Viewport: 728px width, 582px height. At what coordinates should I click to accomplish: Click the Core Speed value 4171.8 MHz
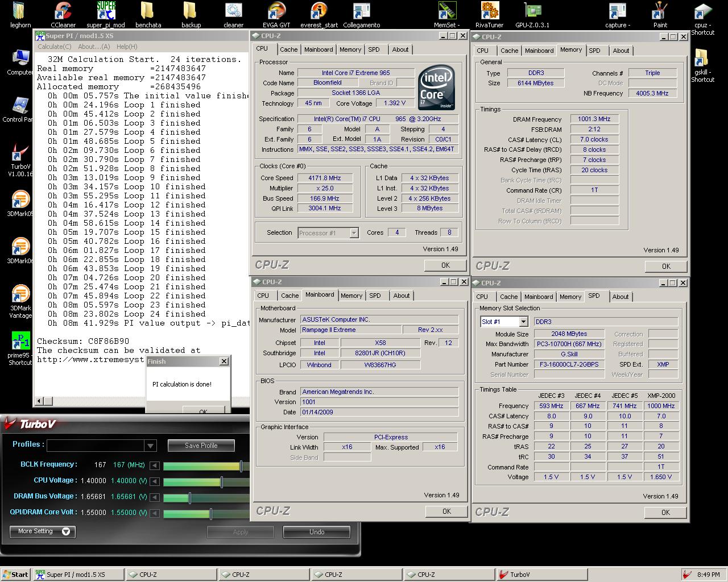324,178
